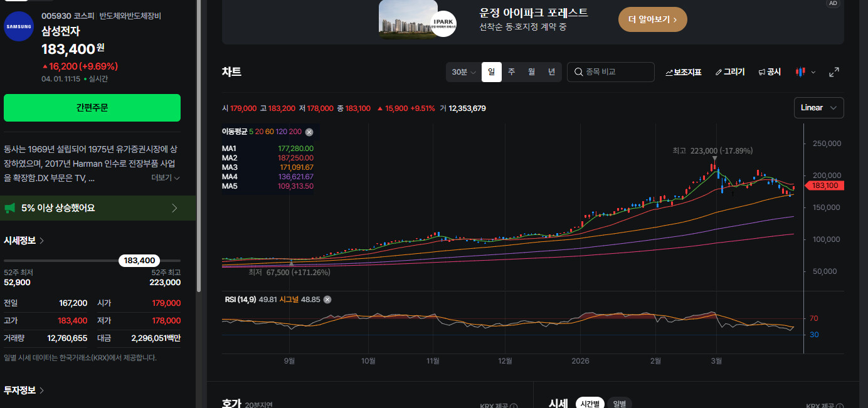Click 더 알아보기 on the ad banner
Viewport: 868px width, 408px height.
coord(652,19)
